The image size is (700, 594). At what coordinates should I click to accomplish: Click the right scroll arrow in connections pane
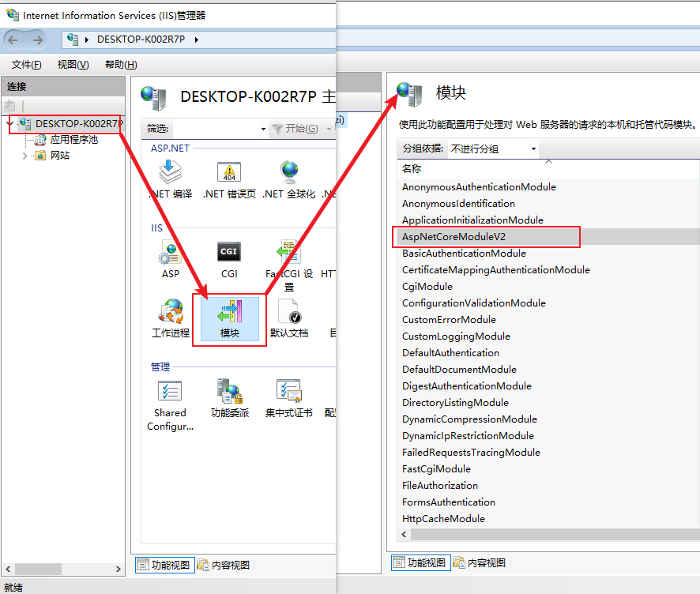pos(118,569)
